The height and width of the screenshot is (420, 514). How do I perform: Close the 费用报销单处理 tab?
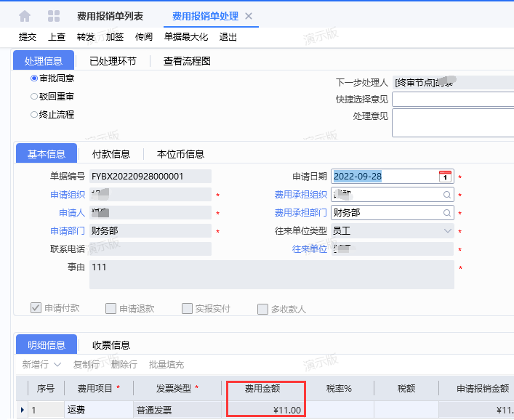pos(249,16)
